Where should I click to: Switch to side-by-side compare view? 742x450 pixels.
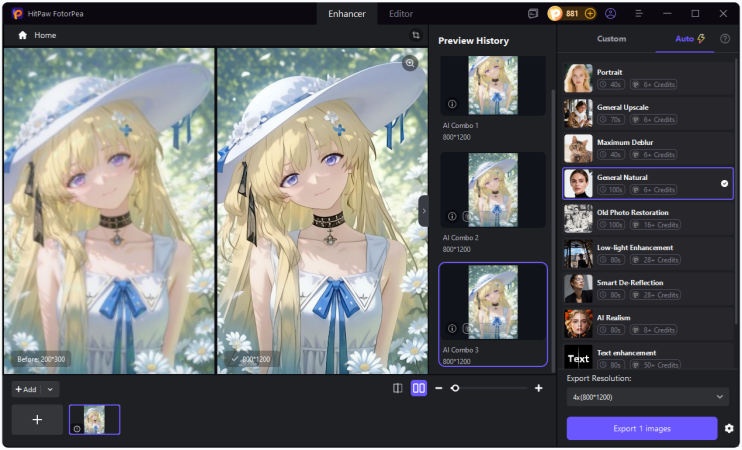[x=419, y=388]
